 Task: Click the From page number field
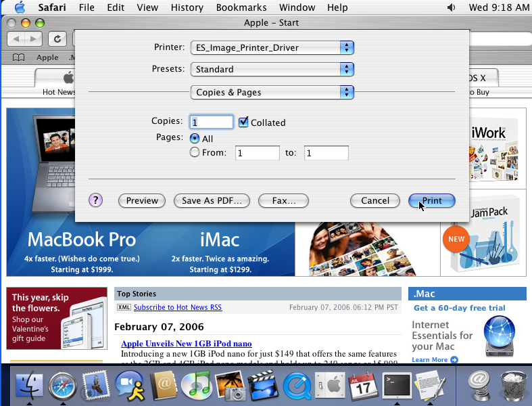(258, 153)
